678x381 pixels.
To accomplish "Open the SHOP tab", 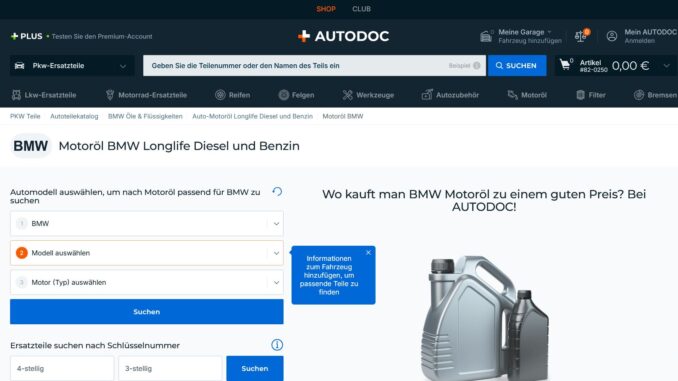I will (x=326, y=9).
